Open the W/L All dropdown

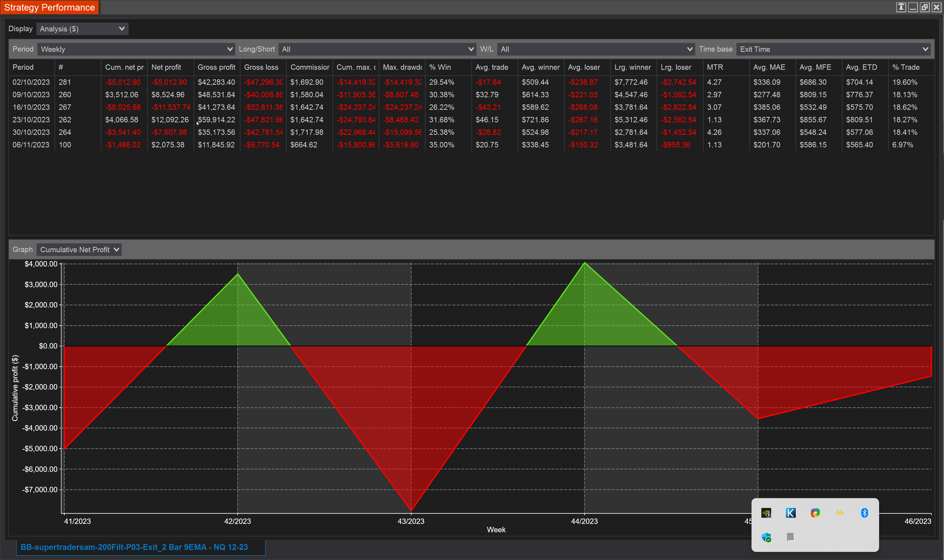point(596,49)
